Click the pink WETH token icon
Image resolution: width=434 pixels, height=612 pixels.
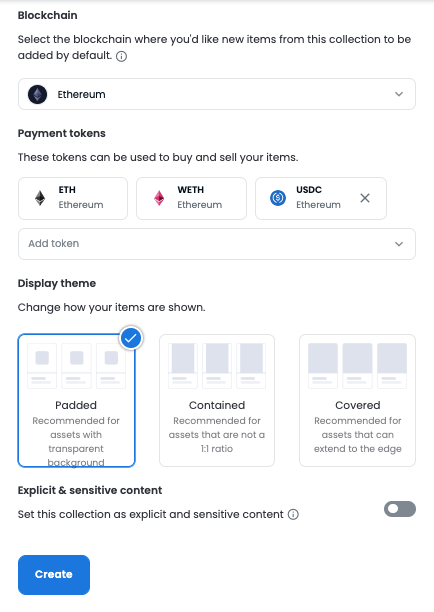(159, 198)
